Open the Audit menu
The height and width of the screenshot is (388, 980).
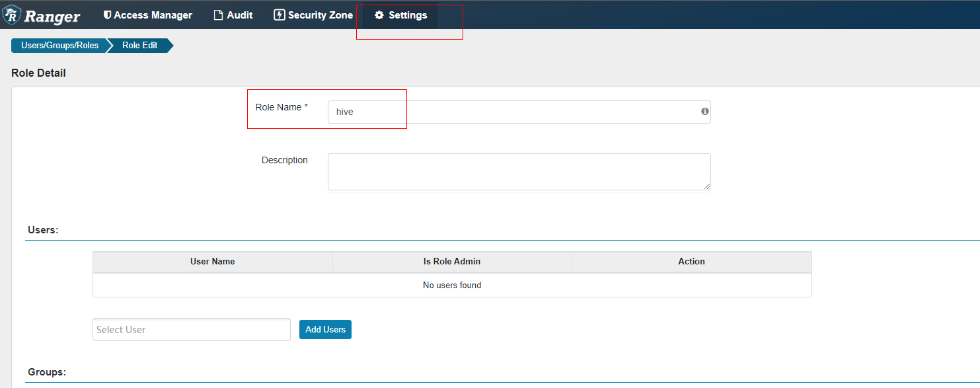click(x=233, y=15)
